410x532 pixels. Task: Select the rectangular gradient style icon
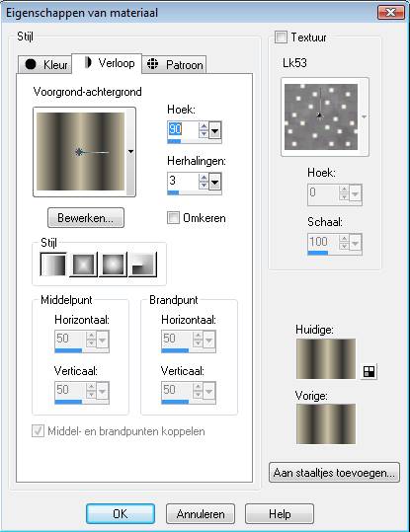83,265
